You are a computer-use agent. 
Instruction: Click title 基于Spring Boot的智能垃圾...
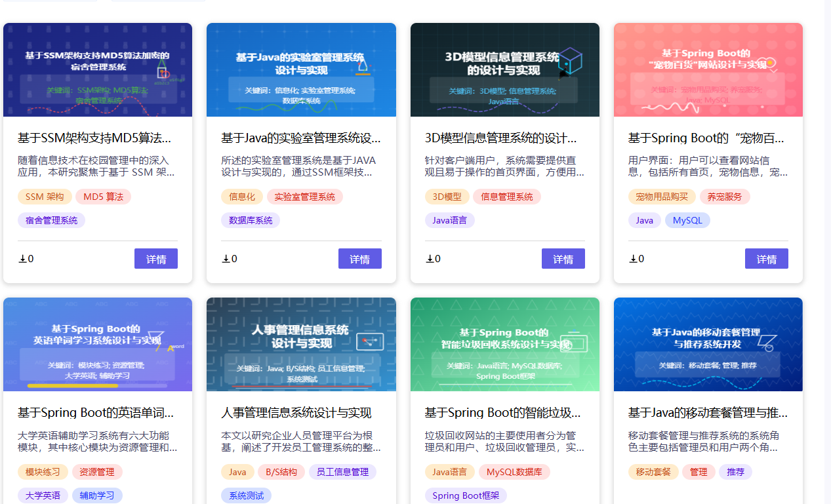(503, 413)
